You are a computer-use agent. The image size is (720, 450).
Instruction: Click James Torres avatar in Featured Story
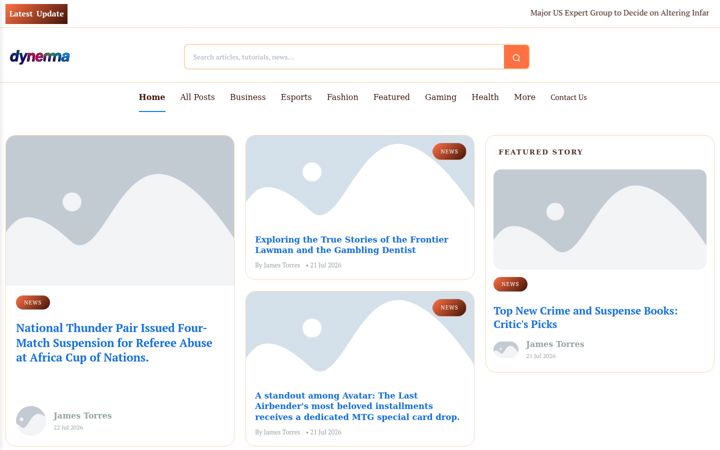point(506,349)
